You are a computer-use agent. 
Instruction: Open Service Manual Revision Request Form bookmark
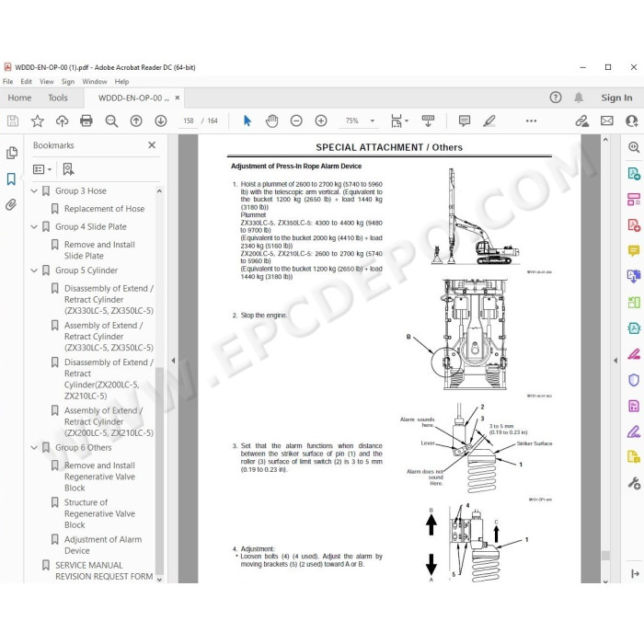click(x=104, y=571)
